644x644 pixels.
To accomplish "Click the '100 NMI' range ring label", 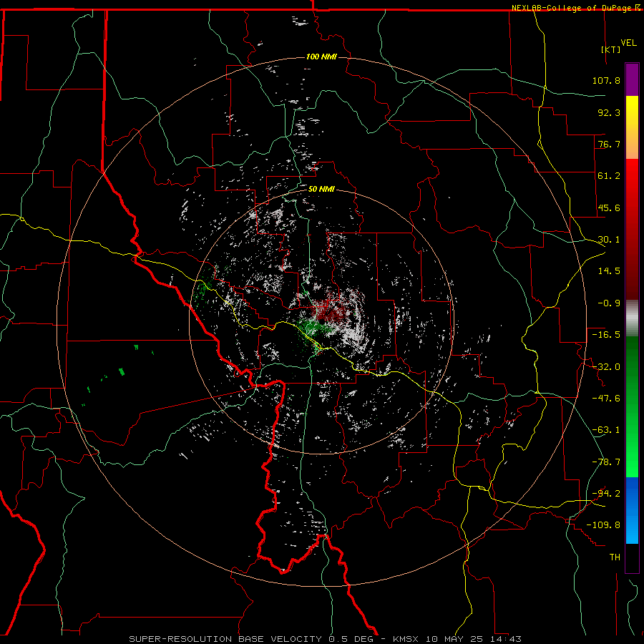I will point(321,57).
